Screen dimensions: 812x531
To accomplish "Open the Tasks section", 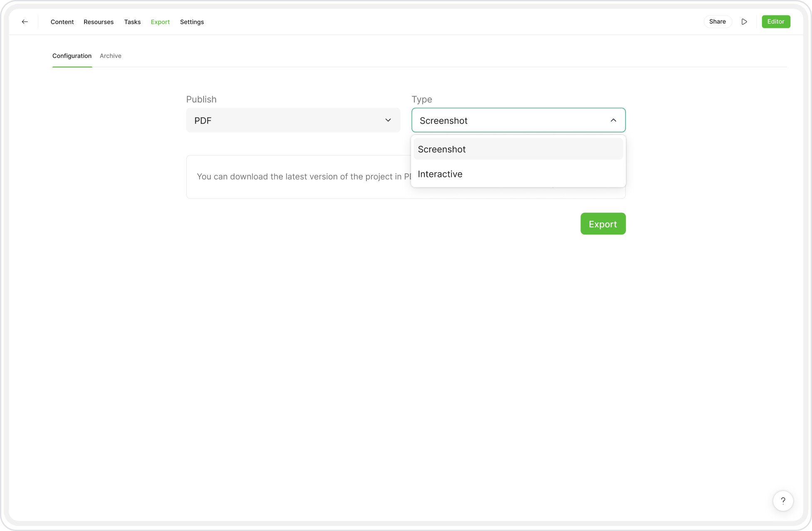I will 132,22.
